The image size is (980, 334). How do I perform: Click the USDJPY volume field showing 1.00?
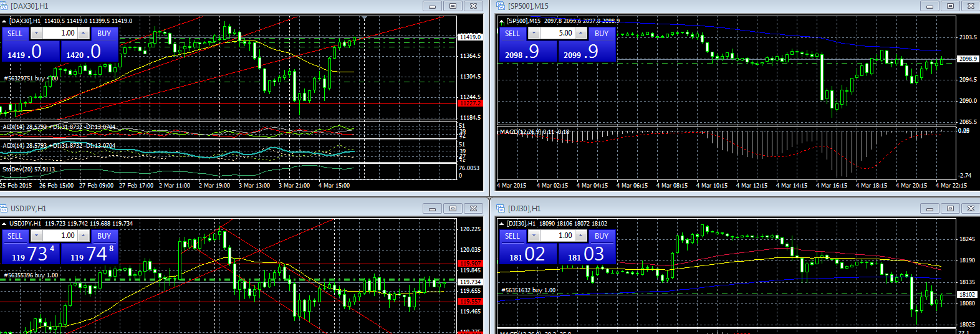click(x=60, y=236)
